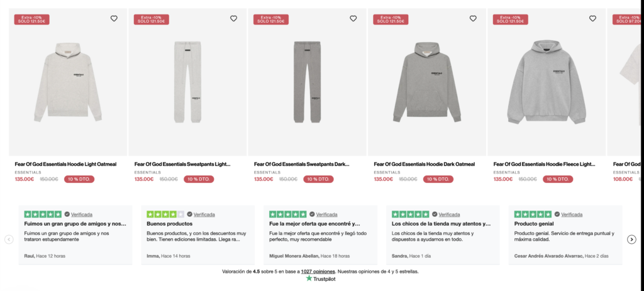
Task: Click heart icon on Sweatpants Light product
Action: [233, 19]
